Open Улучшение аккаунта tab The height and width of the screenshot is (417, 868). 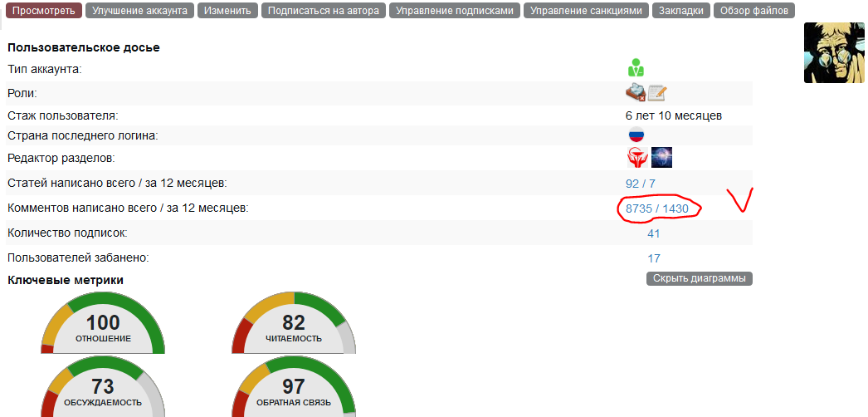point(139,12)
